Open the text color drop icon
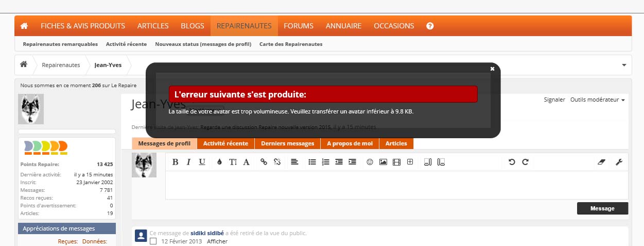644x246 pixels. point(219,162)
